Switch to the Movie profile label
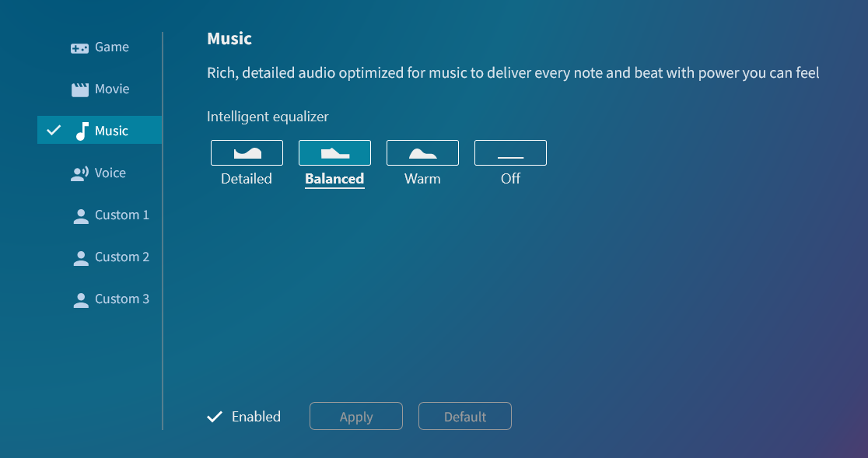Viewport: 868px width, 458px height. pos(112,89)
